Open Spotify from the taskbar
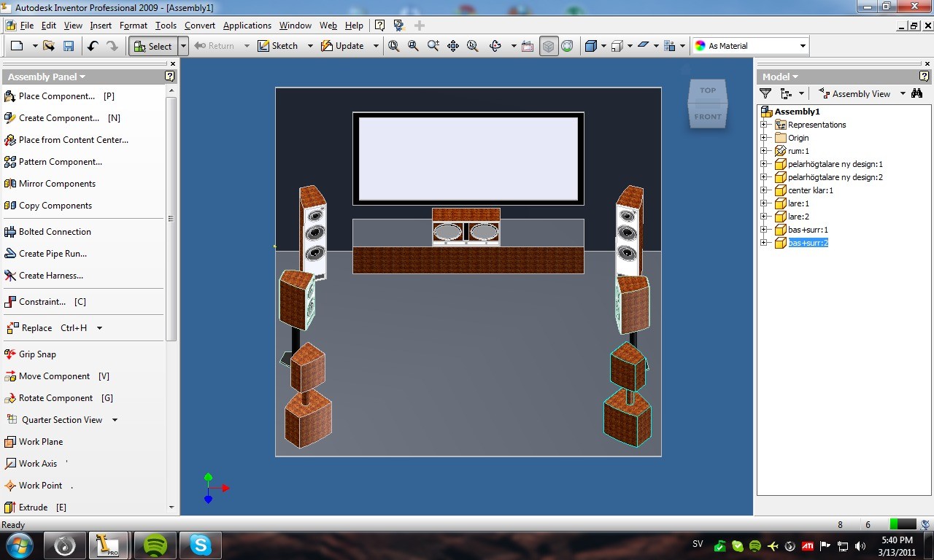 [155, 545]
